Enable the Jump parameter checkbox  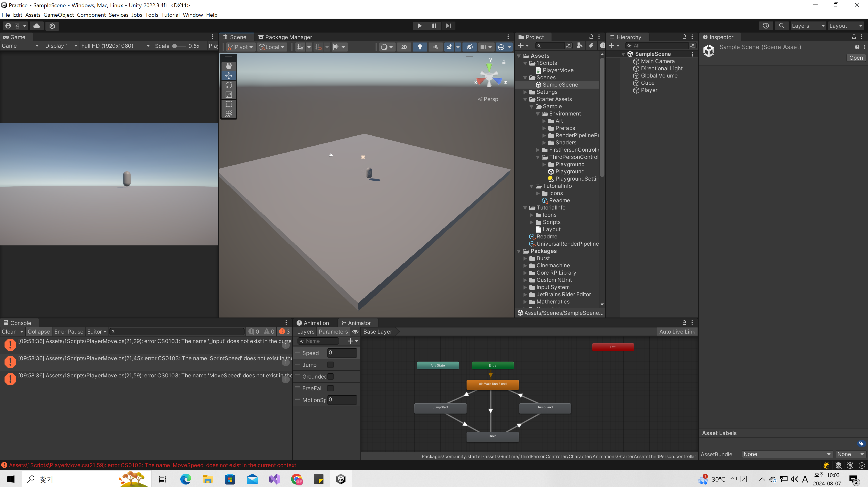click(330, 365)
